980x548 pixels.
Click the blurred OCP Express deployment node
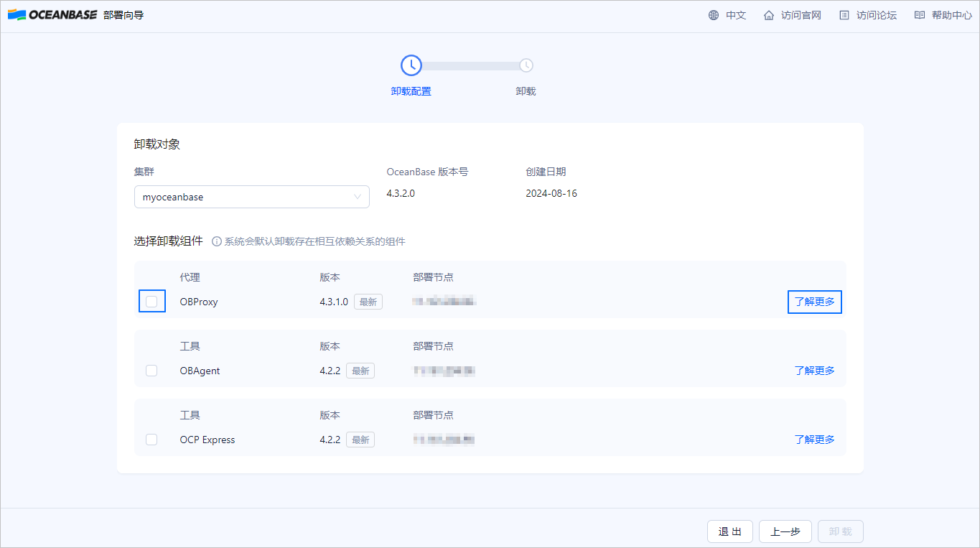(444, 440)
